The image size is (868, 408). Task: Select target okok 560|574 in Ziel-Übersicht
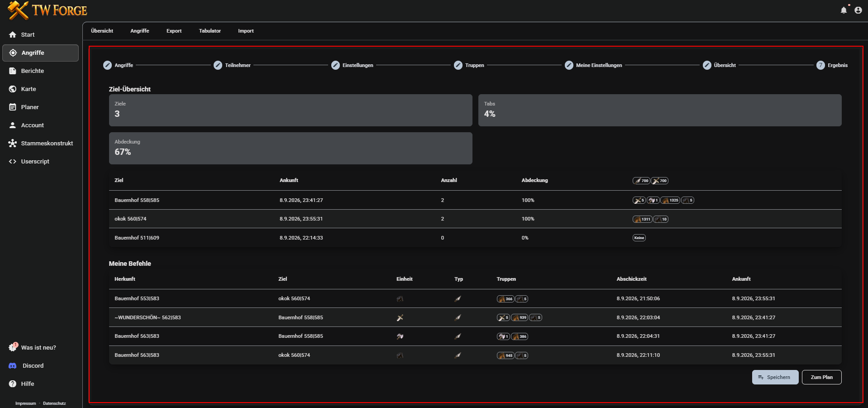130,219
